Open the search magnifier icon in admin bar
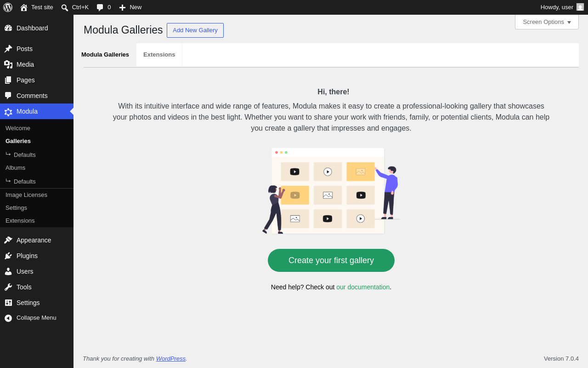Viewport: 588px width, 368px height. pos(65,7)
